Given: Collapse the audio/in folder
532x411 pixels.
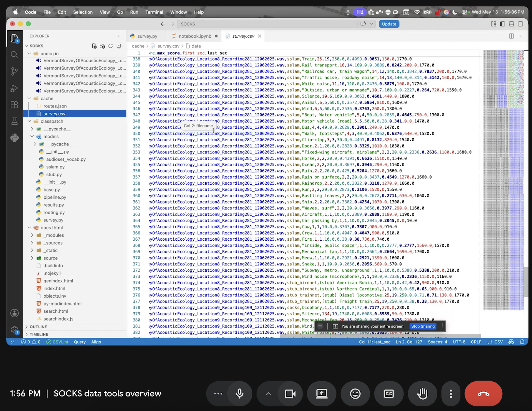Looking at the screenshot, I should coord(30,53).
